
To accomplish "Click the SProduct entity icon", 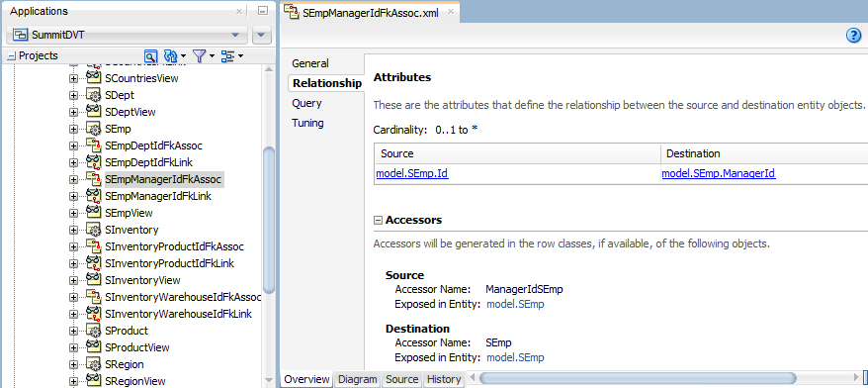I will 93,331.
